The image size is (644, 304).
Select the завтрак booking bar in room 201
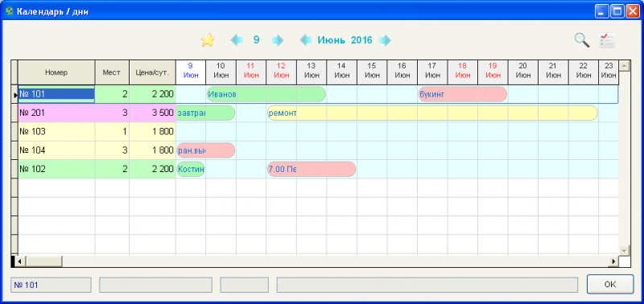(x=205, y=113)
